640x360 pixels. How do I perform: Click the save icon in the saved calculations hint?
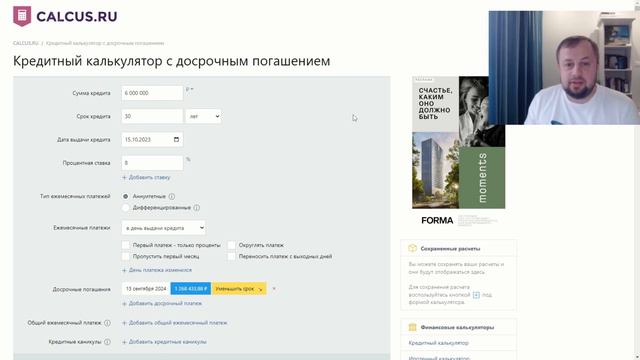coord(476,295)
